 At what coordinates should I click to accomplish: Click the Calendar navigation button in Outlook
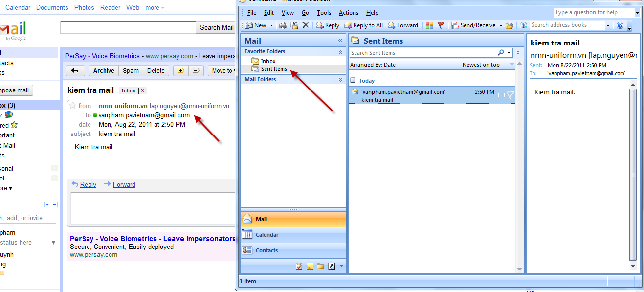click(293, 235)
